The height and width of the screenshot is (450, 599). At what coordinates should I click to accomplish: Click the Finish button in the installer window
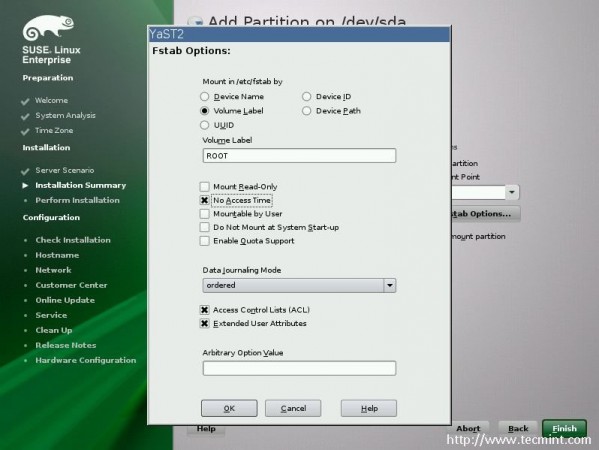564,428
